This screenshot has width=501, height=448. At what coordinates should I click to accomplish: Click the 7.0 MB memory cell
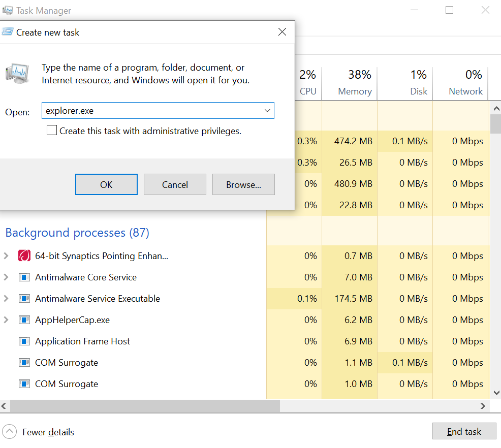point(350,277)
